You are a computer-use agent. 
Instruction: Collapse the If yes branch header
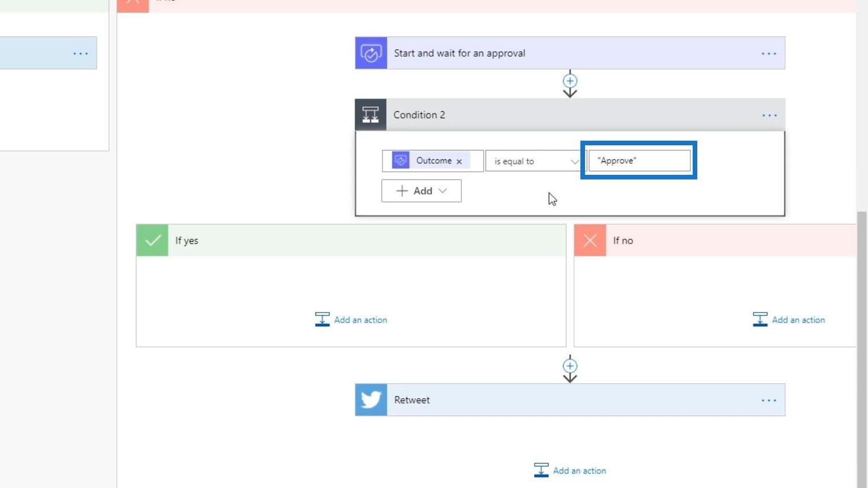pos(351,240)
